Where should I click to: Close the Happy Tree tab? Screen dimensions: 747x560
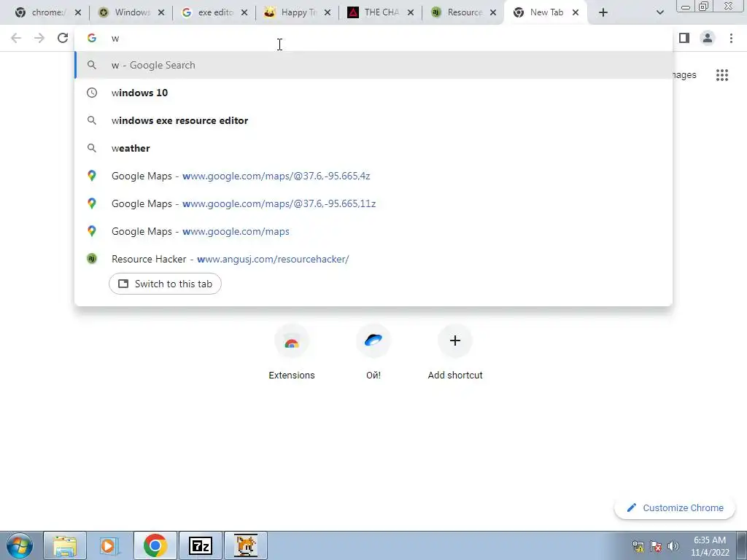tap(328, 12)
